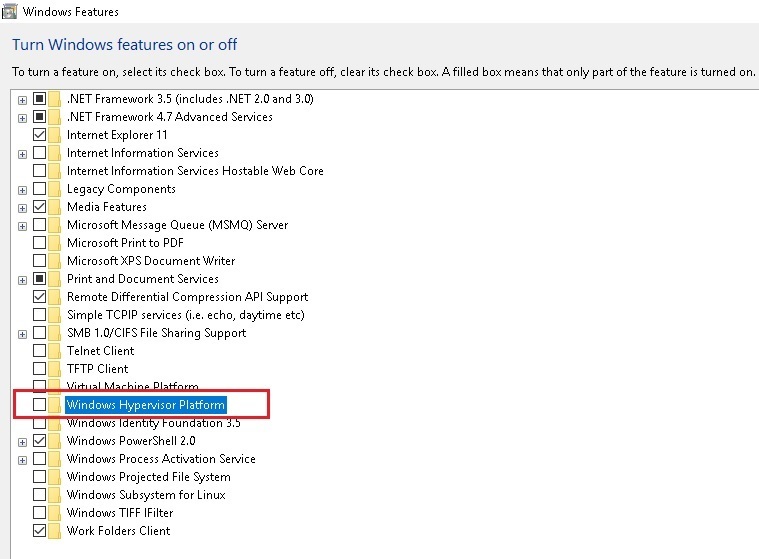Select the Windows TIFF IFilter label
Screen dimensions: 759x559
[x=120, y=512]
